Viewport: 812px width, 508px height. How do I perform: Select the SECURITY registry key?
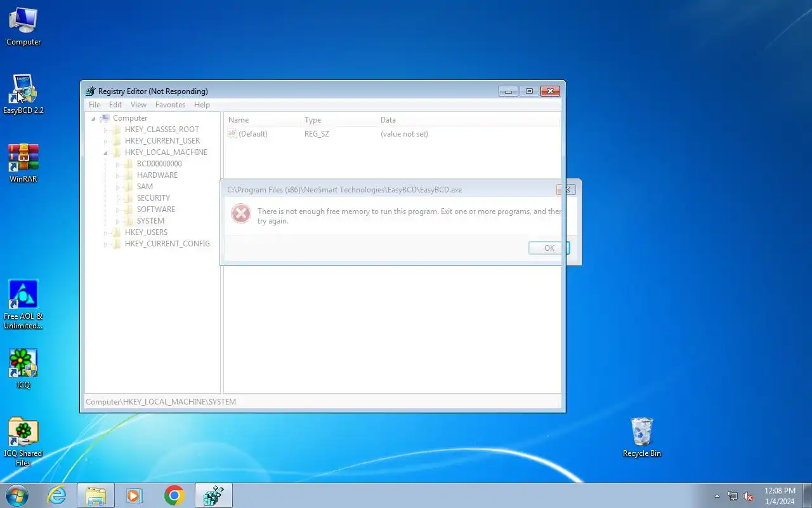pos(154,198)
